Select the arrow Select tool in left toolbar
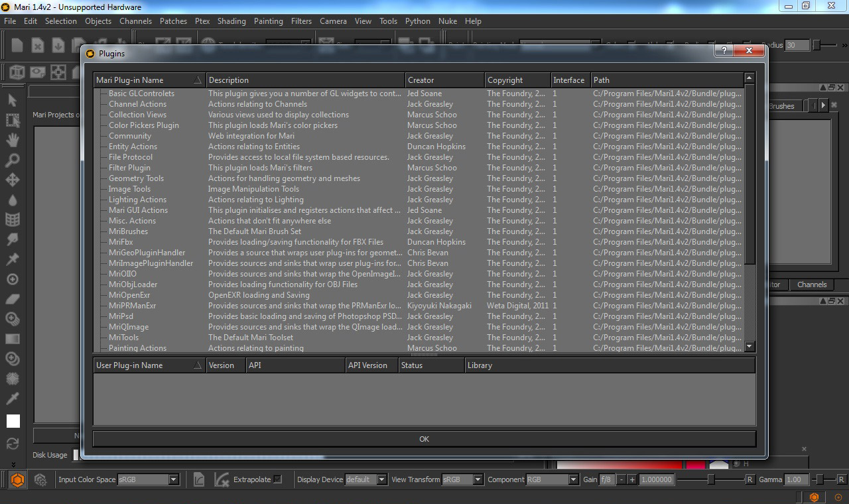Image resolution: width=849 pixels, height=504 pixels. (x=12, y=100)
